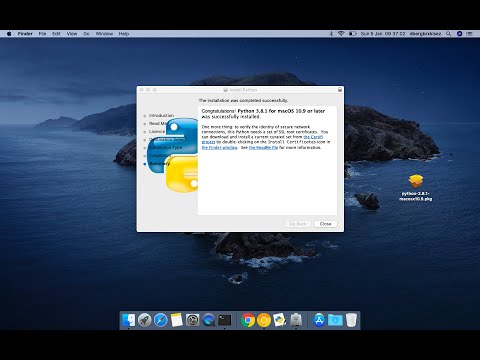Open the orange circle app in Dock

264,320
